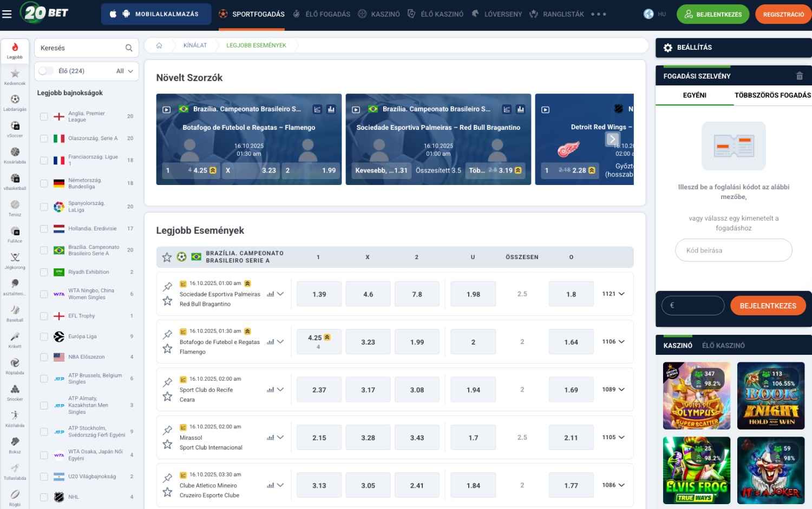The height and width of the screenshot is (509, 812).
Task: Open the hamburger menu icon
Action: click(x=7, y=14)
